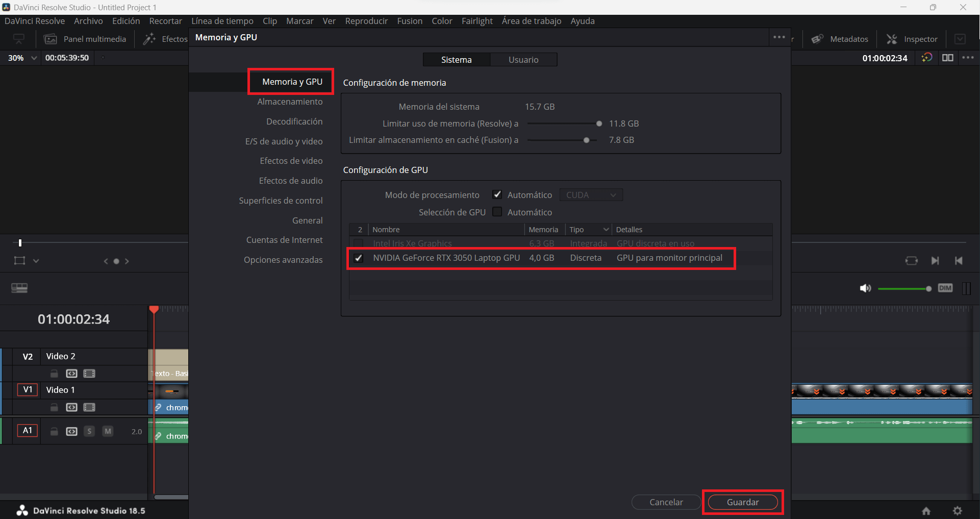Open the Metadatos panel icon
The image size is (980, 519).
pos(817,39)
